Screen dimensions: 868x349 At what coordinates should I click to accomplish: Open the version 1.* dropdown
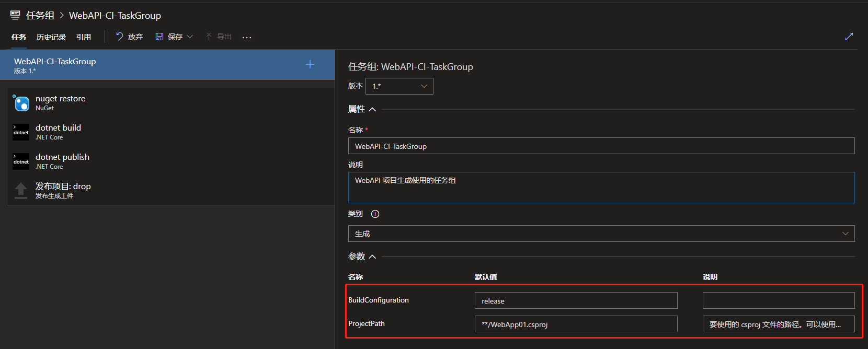click(x=399, y=86)
